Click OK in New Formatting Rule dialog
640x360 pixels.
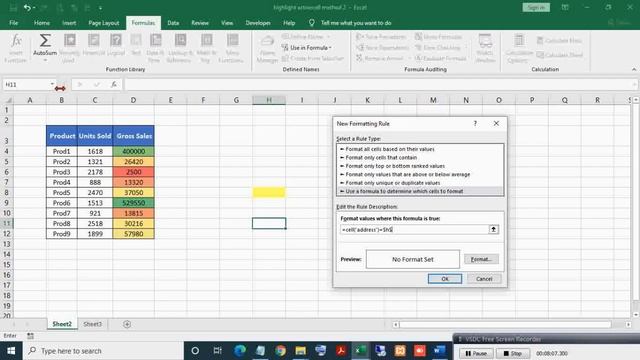tap(445, 279)
